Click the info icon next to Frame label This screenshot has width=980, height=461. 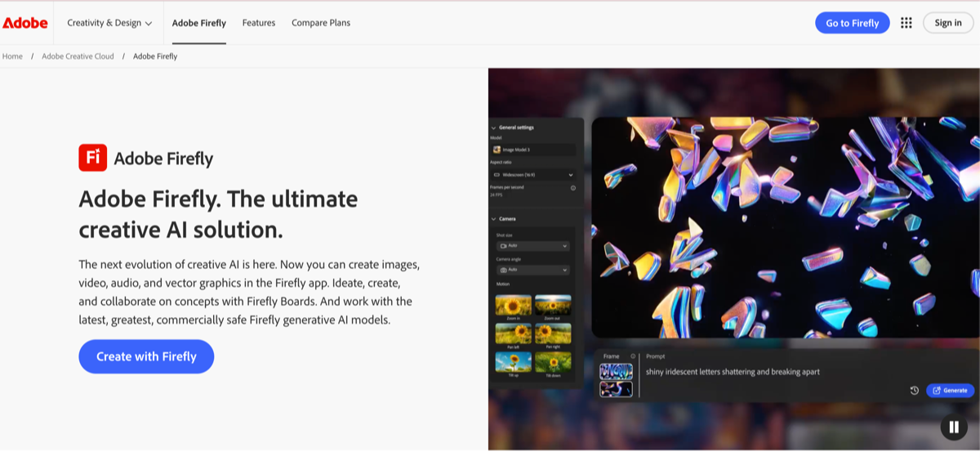pyautogui.click(x=633, y=356)
